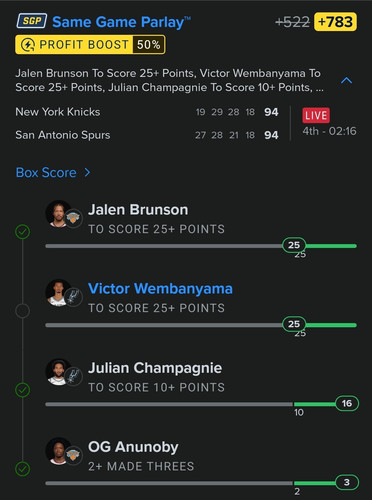Click the profit boost lightning icon
372x500 pixels.
click(x=28, y=45)
